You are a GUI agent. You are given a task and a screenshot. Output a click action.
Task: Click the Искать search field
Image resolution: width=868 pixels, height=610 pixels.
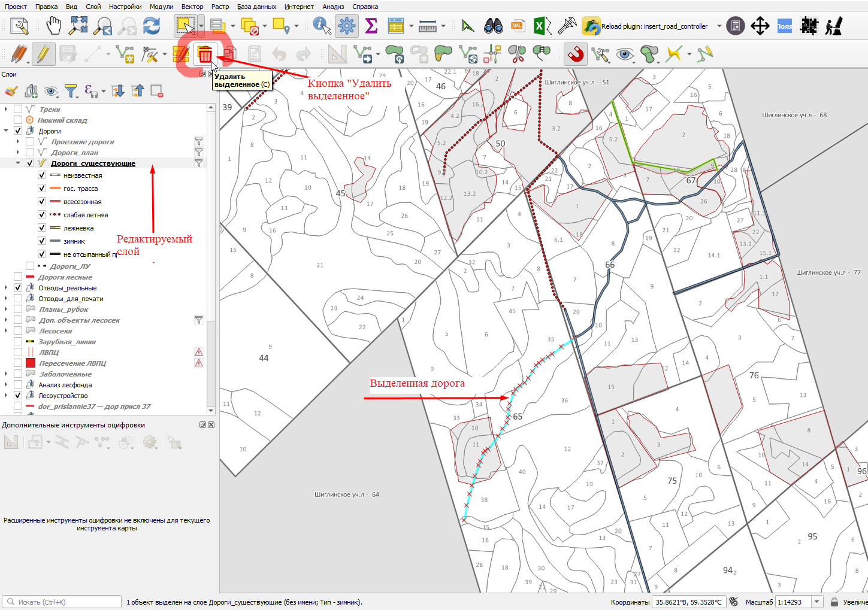click(62, 602)
